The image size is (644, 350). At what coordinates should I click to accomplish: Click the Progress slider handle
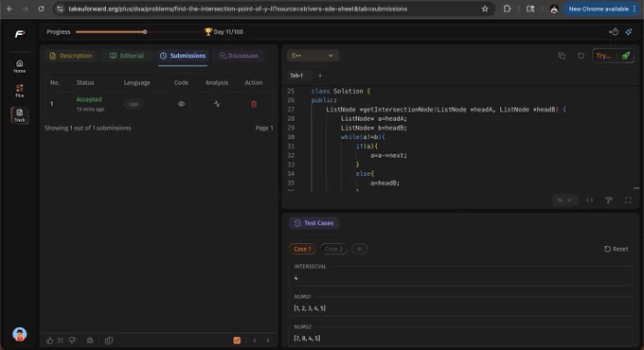coord(145,31)
